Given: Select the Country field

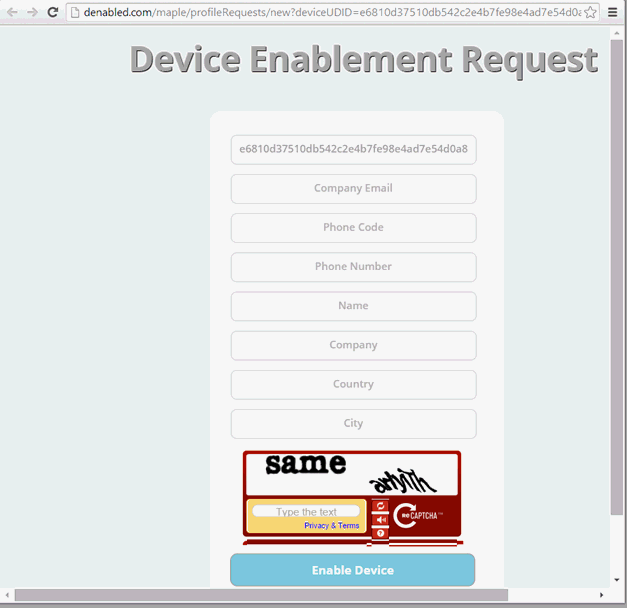Looking at the screenshot, I should pos(353,384).
